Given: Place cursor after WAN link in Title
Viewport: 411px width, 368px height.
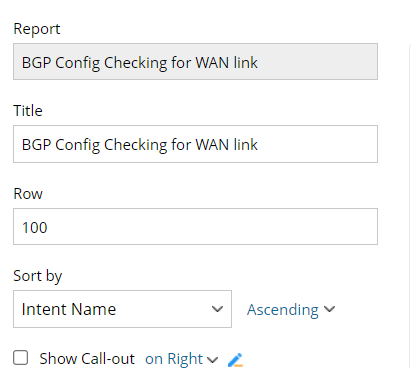Looking at the screenshot, I should pos(260,145).
